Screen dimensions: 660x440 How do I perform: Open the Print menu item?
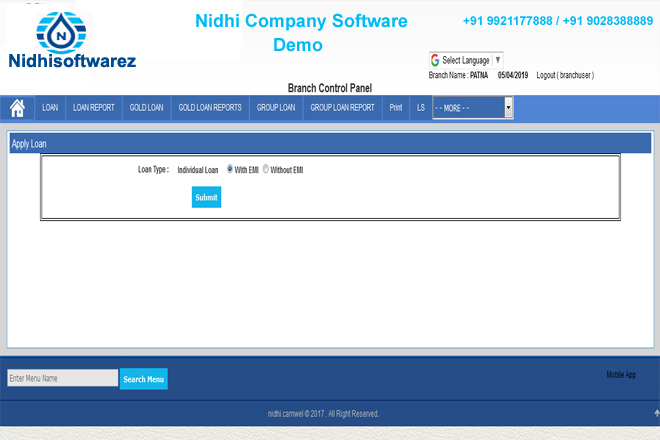pyautogui.click(x=396, y=108)
